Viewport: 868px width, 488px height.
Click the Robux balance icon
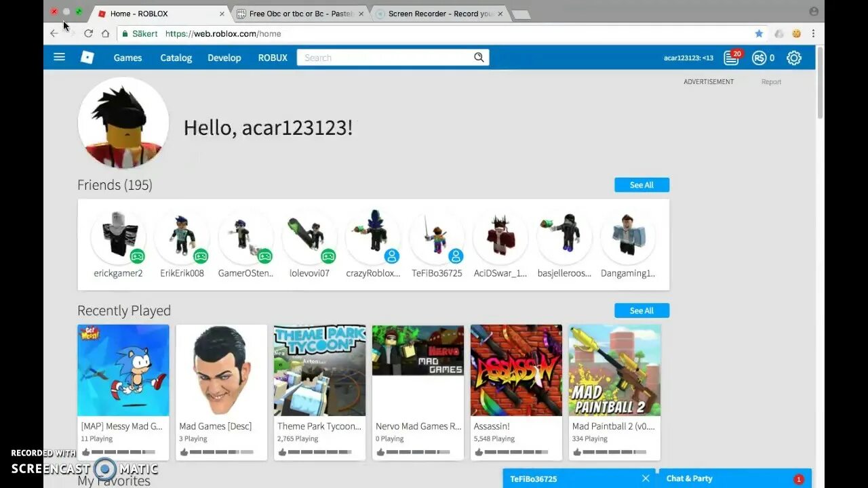[x=759, y=58]
